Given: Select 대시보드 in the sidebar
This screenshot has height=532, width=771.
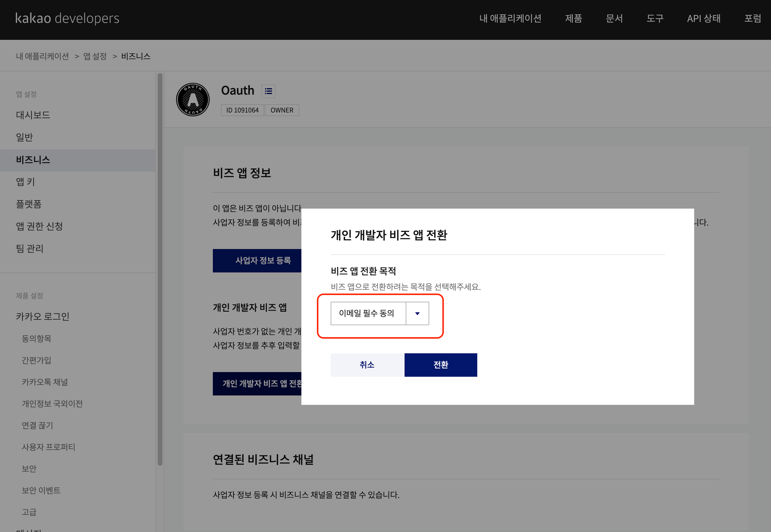Looking at the screenshot, I should click(x=33, y=115).
